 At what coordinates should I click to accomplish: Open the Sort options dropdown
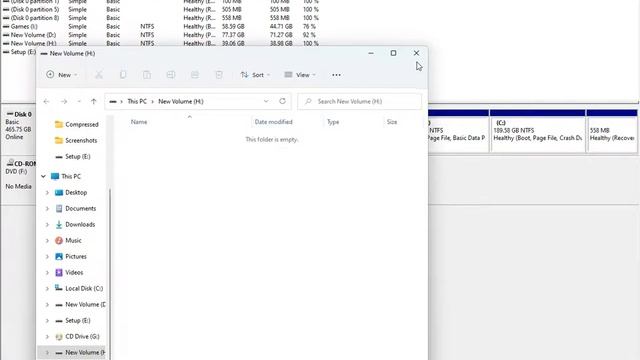255,75
